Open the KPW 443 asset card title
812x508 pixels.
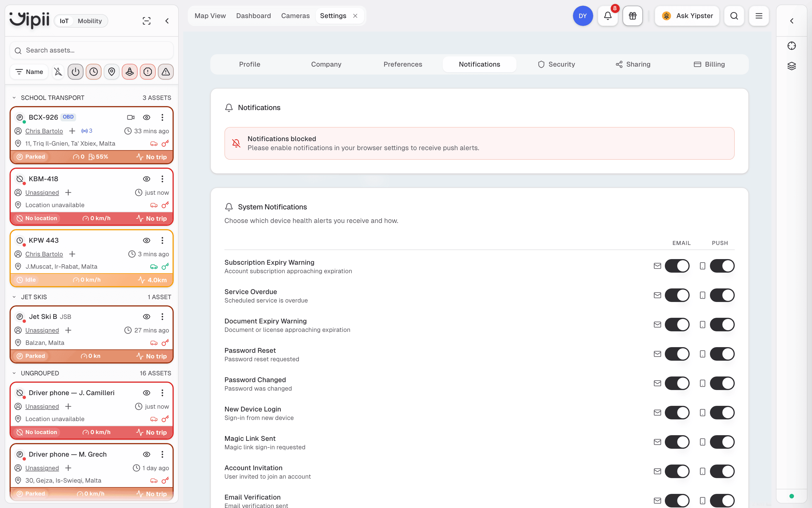tap(44, 240)
